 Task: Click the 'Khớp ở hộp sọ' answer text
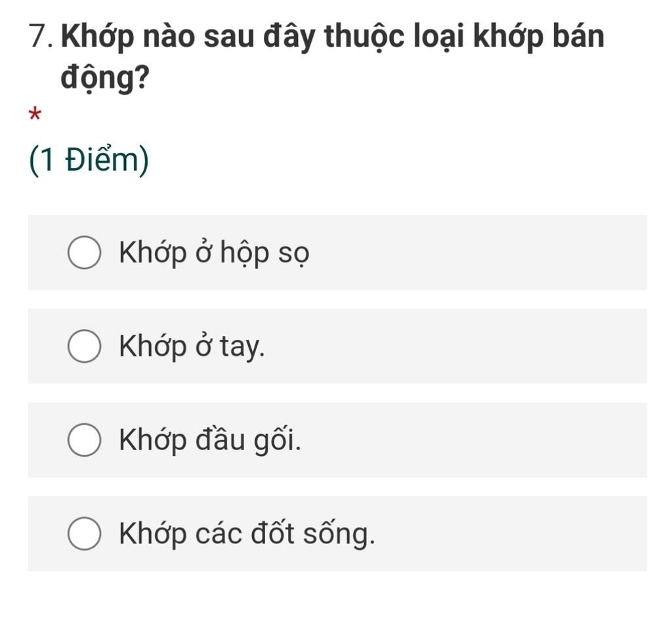(214, 253)
